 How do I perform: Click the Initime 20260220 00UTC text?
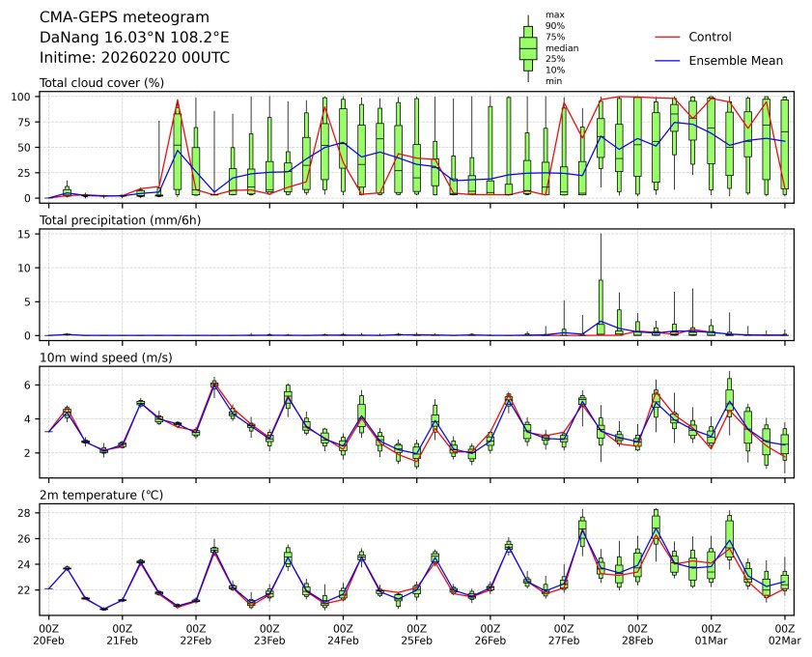(x=134, y=58)
